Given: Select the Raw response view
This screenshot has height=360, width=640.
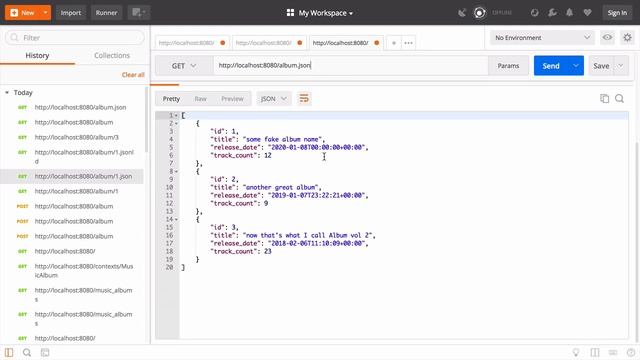Looking at the screenshot, I should (200, 99).
